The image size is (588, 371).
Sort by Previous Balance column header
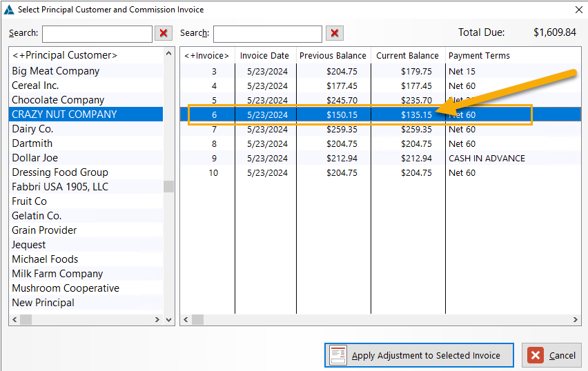[333, 55]
